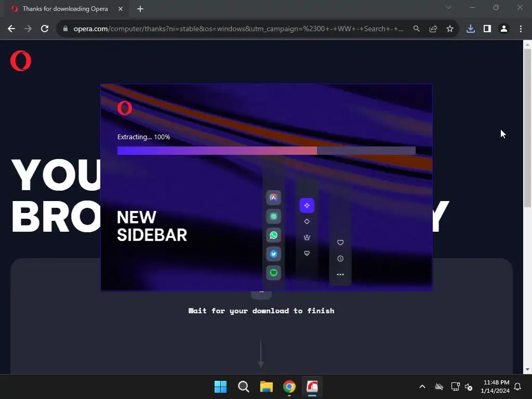Image resolution: width=532 pixels, height=399 pixels.
Task: Select the Thanks for downloading Opera tab
Action: 64,9
